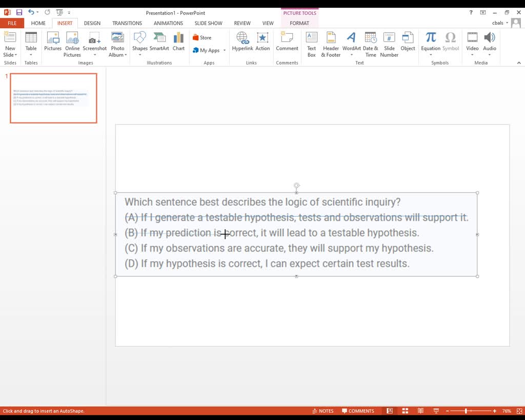525x420 pixels.
Task: Open the COMMENTS pane
Action: pos(358,410)
